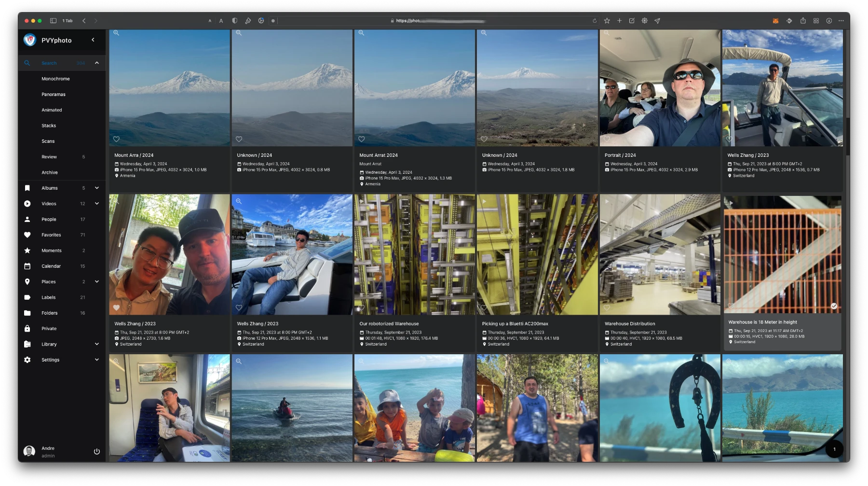Open Portrait / 2024 title link

[x=620, y=155]
